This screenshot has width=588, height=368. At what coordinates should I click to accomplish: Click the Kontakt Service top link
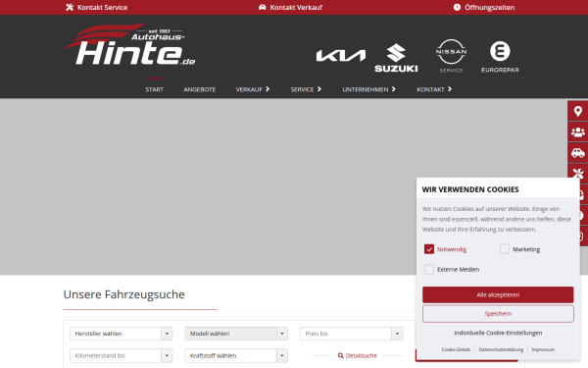tap(97, 7)
